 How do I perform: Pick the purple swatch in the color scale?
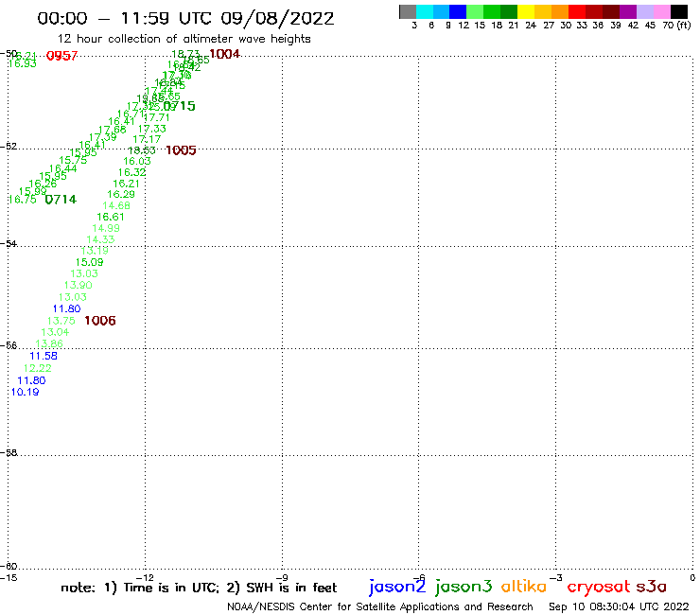pyautogui.click(x=628, y=11)
